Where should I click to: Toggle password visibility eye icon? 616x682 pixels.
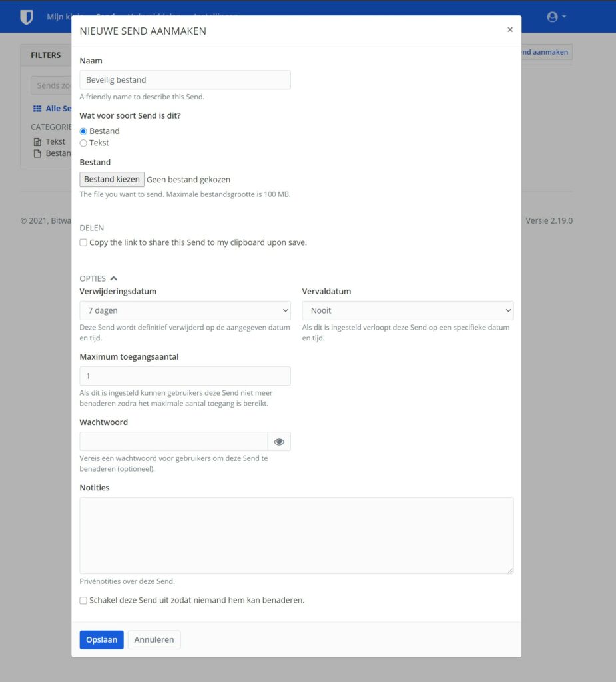click(279, 442)
